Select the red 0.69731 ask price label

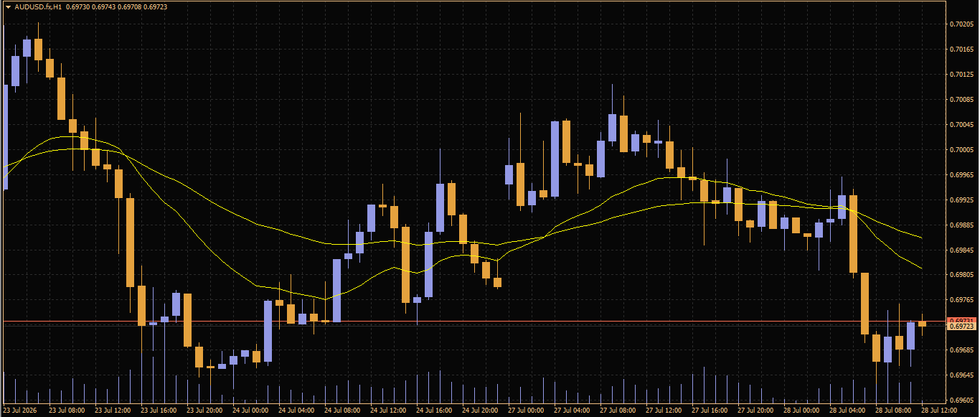961,320
